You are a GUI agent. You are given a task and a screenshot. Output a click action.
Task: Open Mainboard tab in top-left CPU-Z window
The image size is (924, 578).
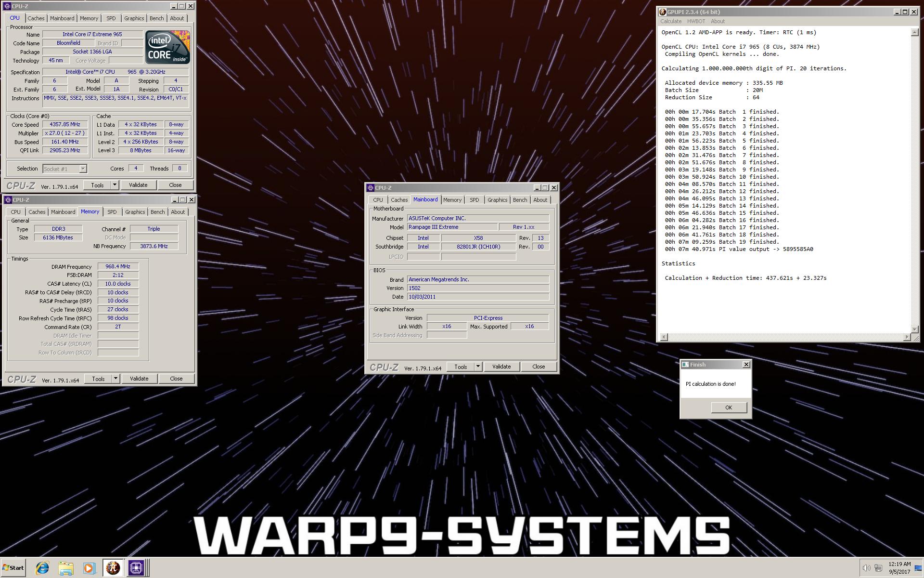[x=62, y=18]
